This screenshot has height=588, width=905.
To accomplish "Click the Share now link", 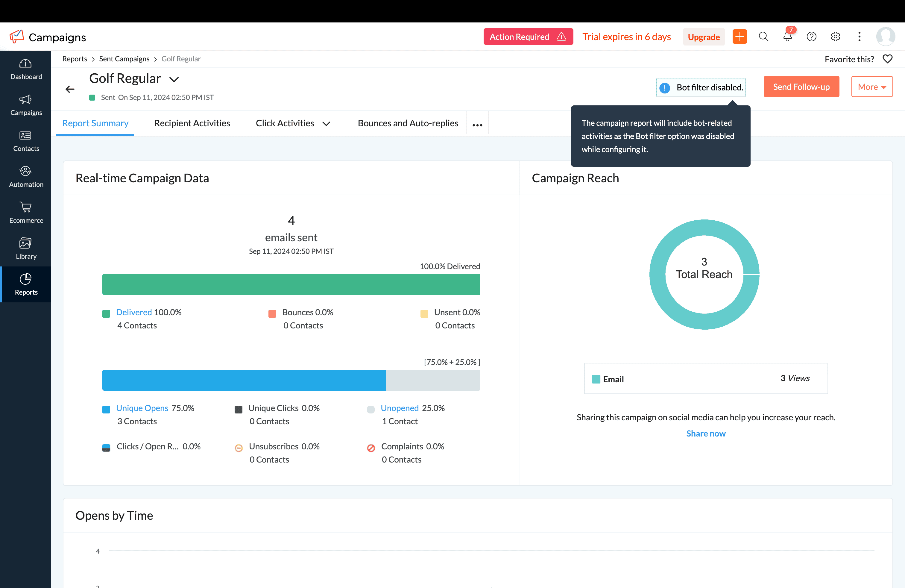I will [706, 433].
